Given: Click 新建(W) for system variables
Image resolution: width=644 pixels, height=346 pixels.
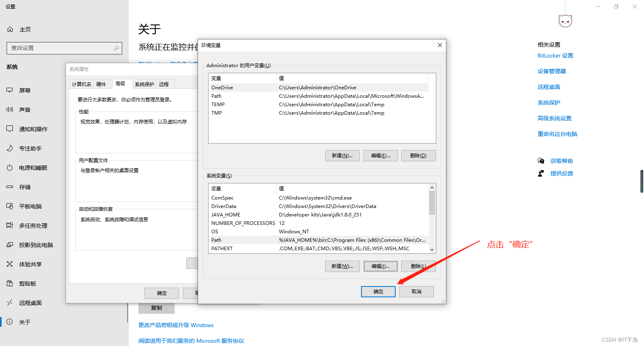Looking at the screenshot, I should coord(342,266).
